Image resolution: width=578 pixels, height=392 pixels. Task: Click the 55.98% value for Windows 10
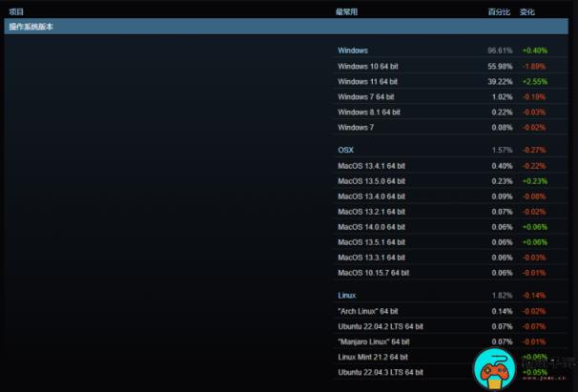(500, 67)
